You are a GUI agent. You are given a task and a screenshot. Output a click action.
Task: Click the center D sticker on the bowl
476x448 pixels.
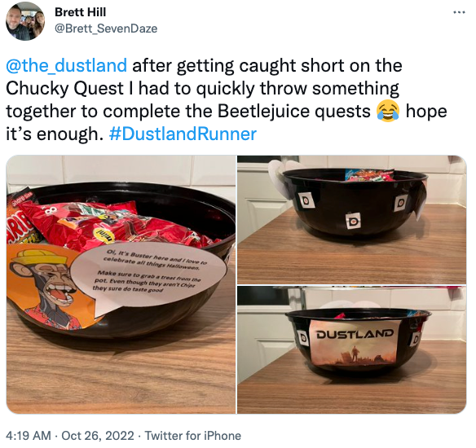(x=354, y=221)
